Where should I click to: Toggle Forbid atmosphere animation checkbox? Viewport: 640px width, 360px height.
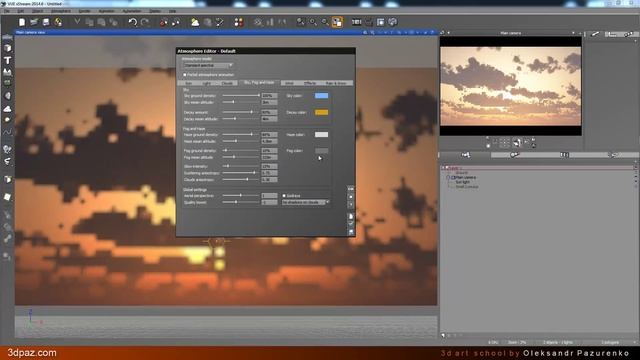tap(185, 75)
